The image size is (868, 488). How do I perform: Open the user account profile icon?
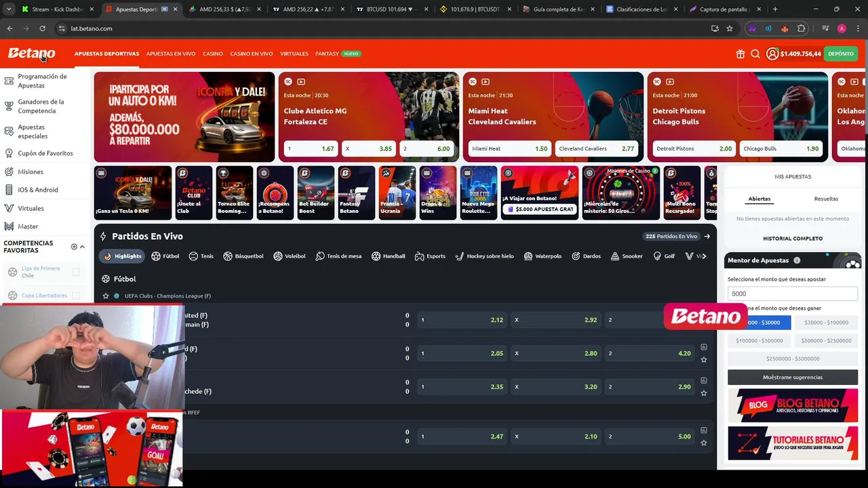click(772, 54)
